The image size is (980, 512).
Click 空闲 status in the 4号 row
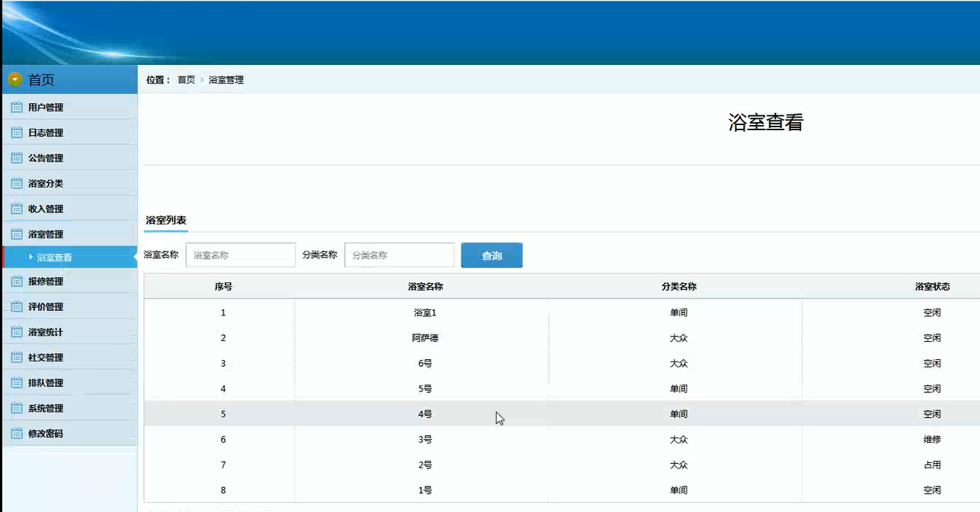(932, 414)
